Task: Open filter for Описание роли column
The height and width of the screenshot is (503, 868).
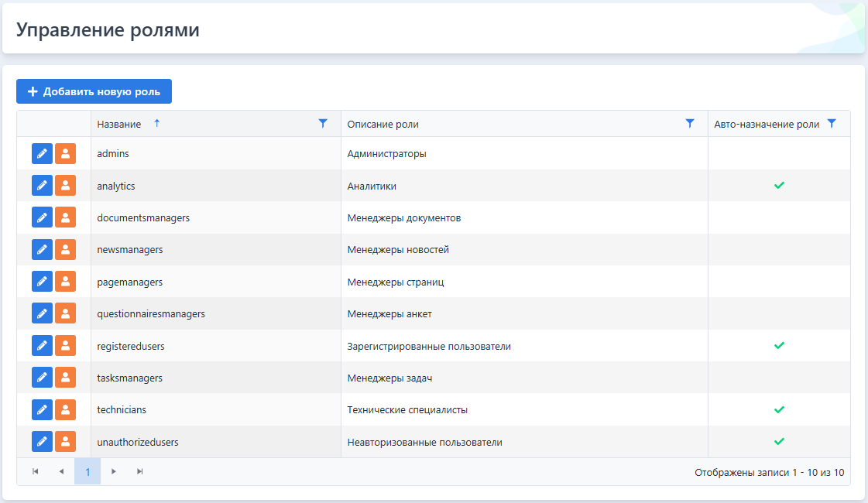Action: coord(690,124)
